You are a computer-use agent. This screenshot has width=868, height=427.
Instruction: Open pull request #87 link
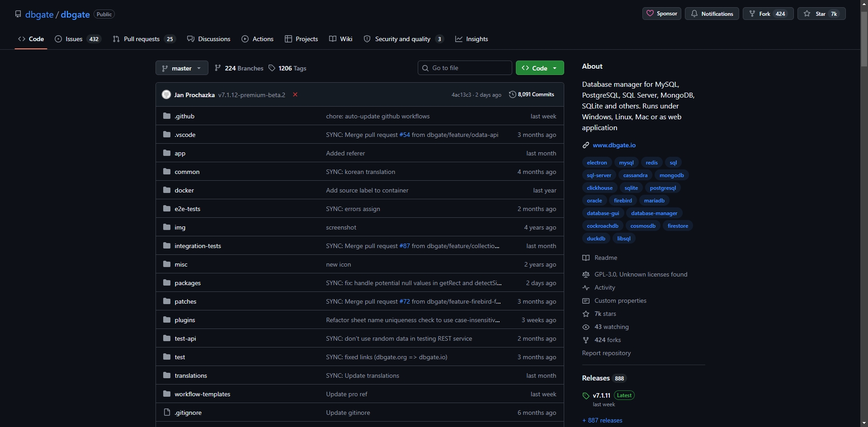coord(405,246)
